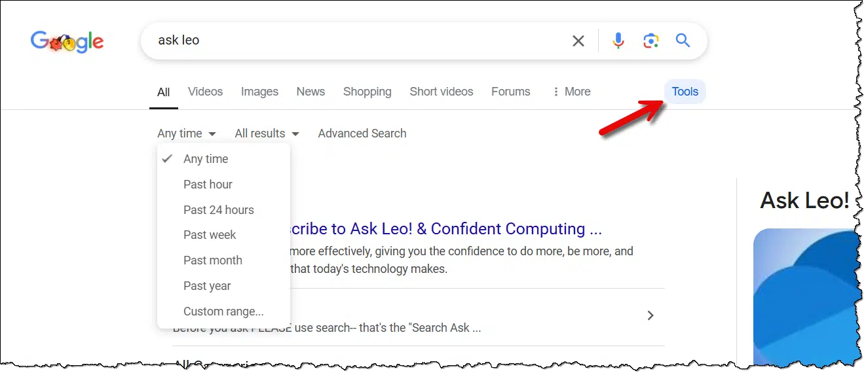Open the News tab
This screenshot has height=375, width=868.
[x=311, y=92]
